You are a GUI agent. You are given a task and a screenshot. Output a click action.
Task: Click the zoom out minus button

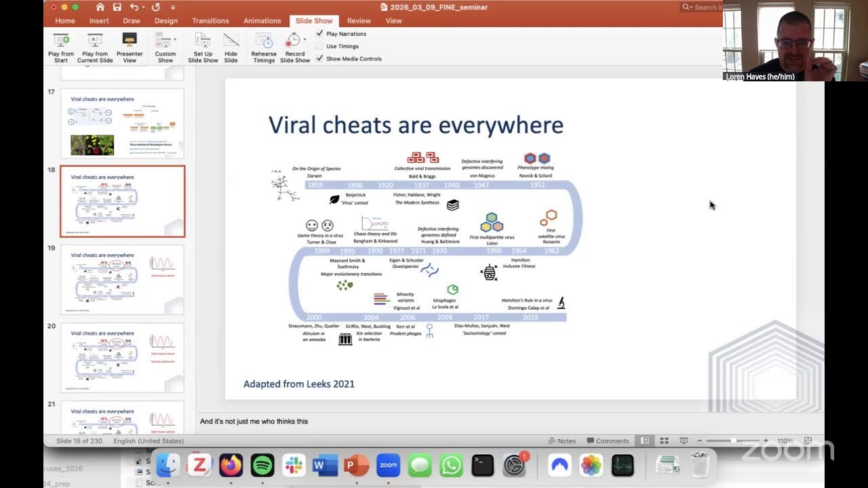point(700,441)
